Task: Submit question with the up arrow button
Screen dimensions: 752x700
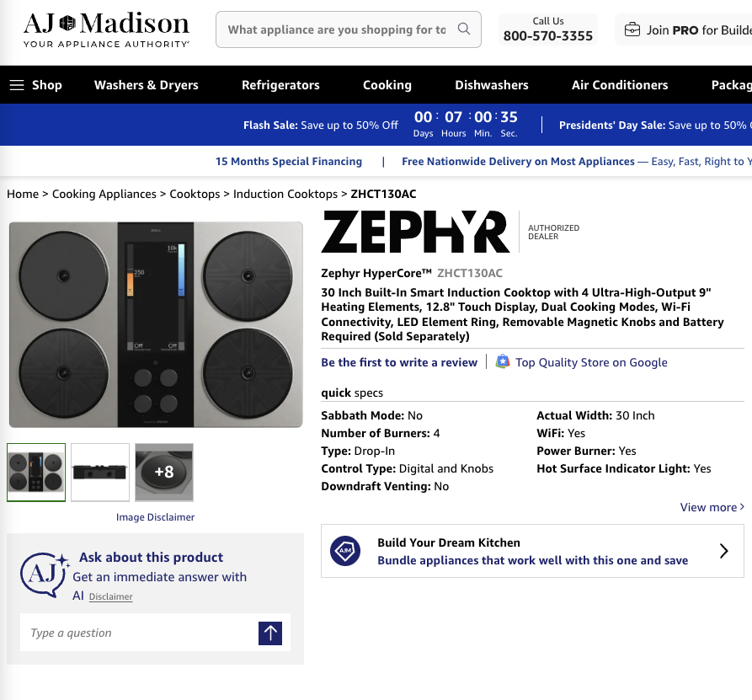Action: pyautogui.click(x=270, y=633)
